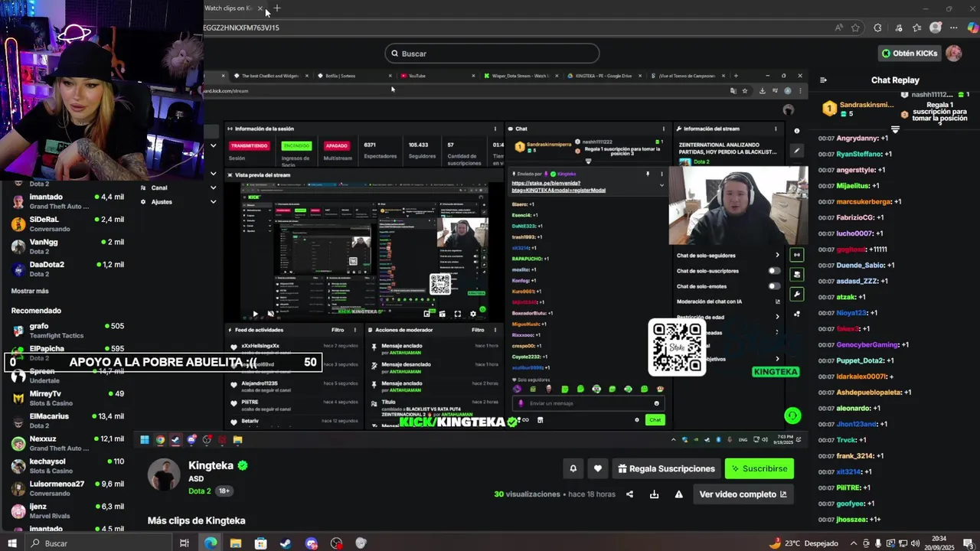Open ljenz recommended channel
The width and height of the screenshot is (980, 551).
click(x=67, y=511)
